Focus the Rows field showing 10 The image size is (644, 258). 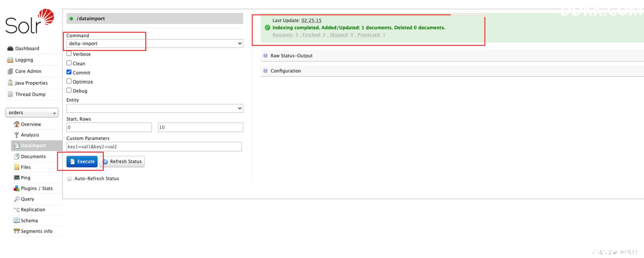(200, 127)
